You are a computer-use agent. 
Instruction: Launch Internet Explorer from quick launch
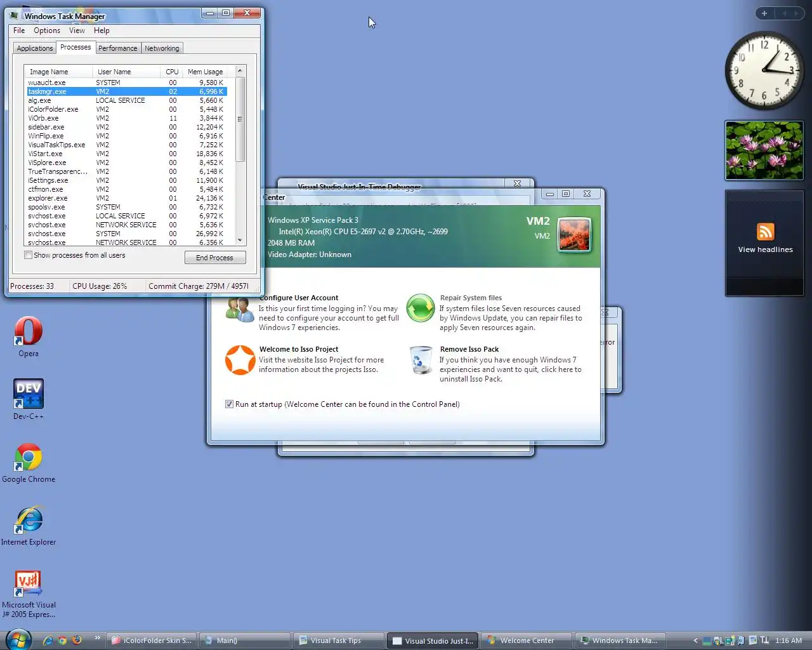[x=48, y=640]
